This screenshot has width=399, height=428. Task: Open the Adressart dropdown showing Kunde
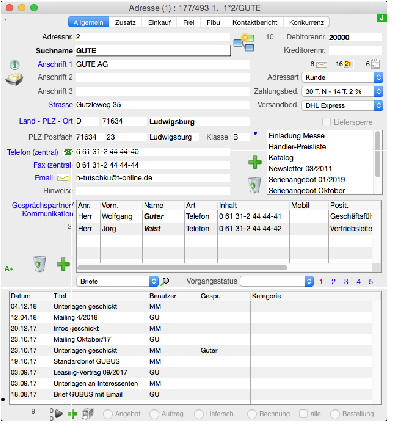342,77
